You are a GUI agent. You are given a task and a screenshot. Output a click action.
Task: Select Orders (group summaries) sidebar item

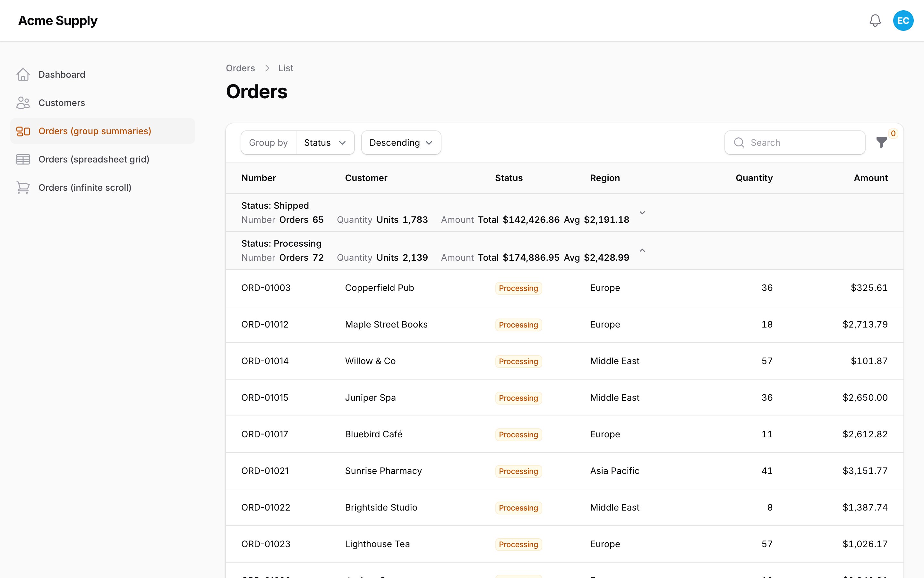point(102,131)
